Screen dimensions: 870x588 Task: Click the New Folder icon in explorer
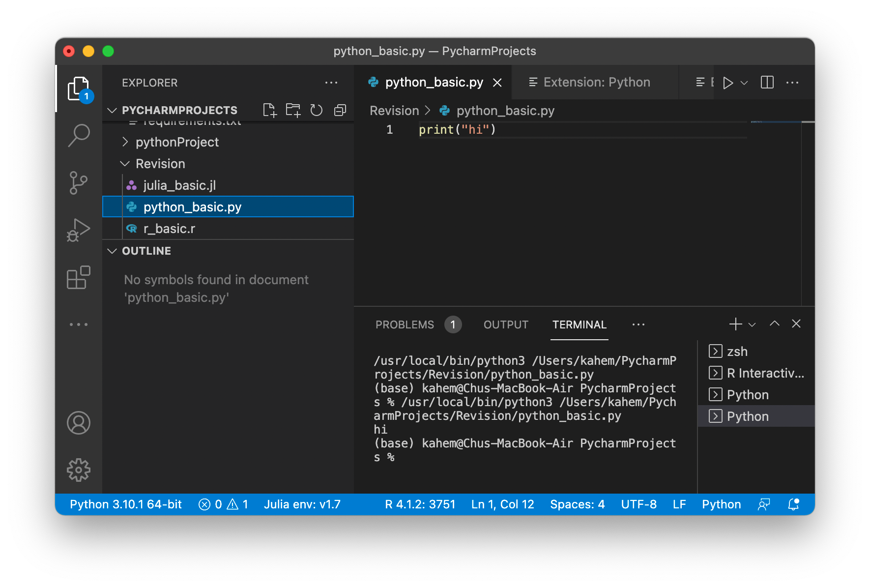(x=293, y=110)
